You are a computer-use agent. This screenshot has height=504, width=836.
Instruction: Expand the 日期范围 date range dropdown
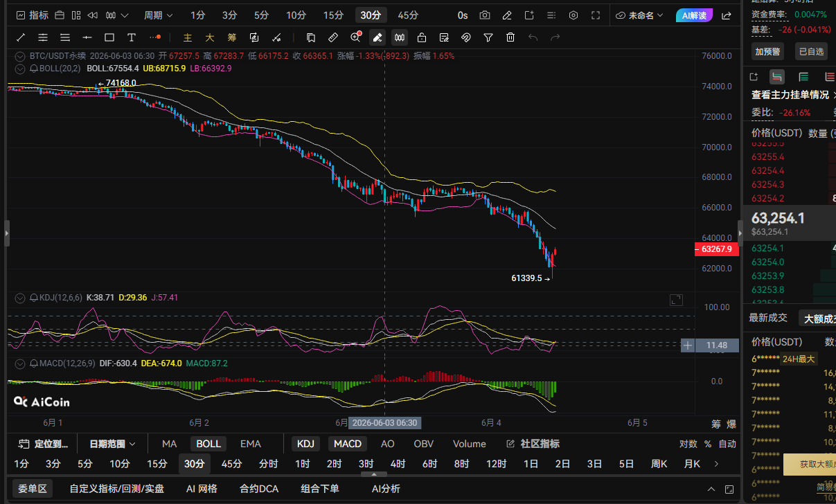tap(112, 444)
